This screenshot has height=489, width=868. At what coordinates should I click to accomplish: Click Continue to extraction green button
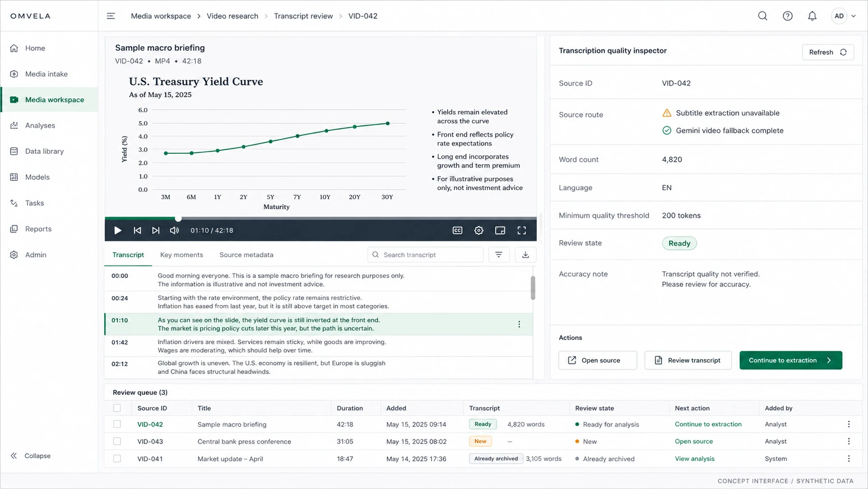(791, 360)
